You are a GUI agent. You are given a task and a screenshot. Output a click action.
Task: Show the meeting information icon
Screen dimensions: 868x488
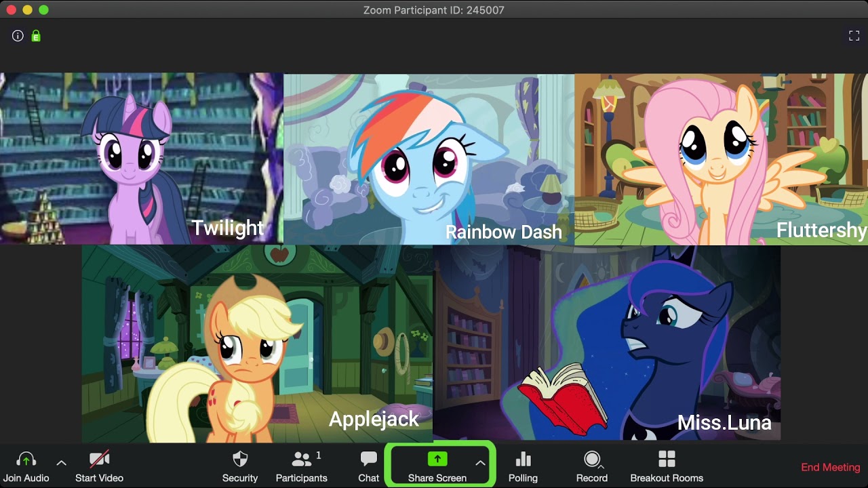(x=18, y=36)
